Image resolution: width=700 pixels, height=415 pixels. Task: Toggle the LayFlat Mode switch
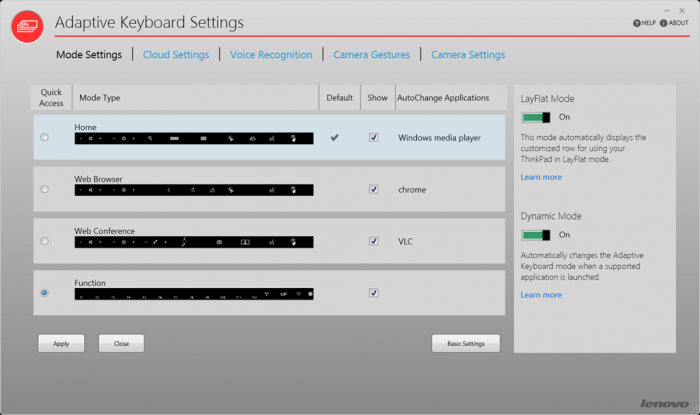pos(536,117)
